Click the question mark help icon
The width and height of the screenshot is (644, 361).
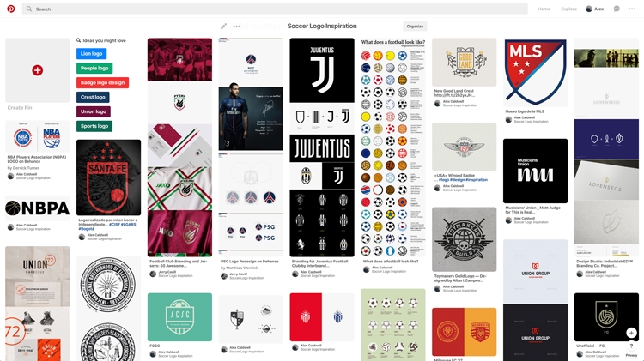(x=631, y=346)
